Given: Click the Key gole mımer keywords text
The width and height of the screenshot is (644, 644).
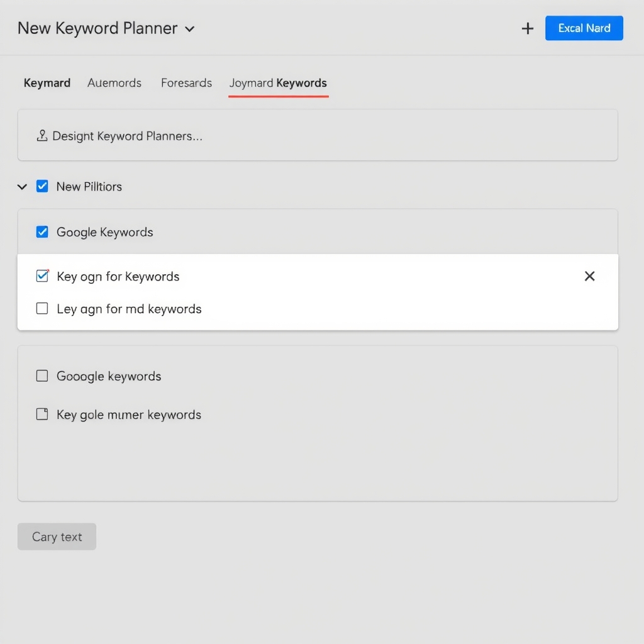Looking at the screenshot, I should (129, 415).
